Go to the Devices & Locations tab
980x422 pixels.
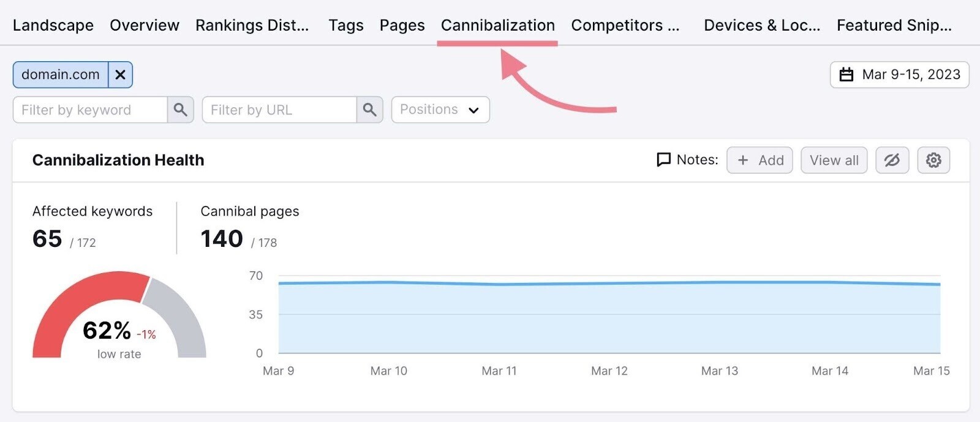click(762, 25)
